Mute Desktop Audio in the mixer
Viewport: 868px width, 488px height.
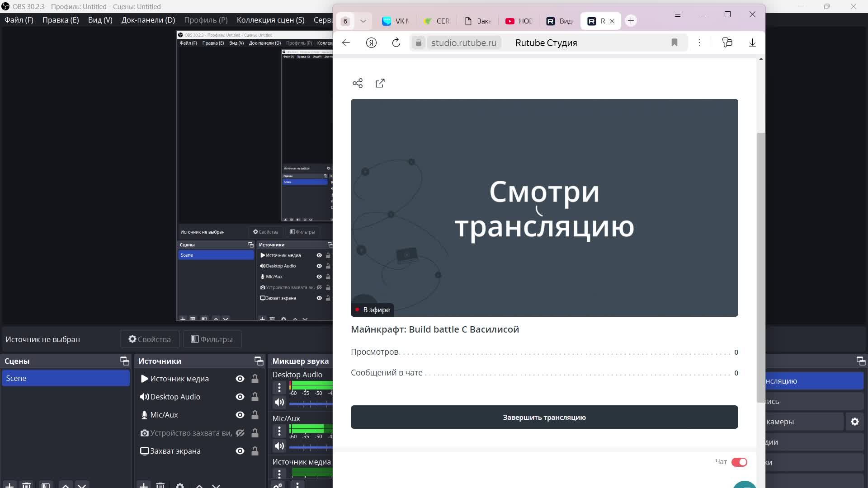click(279, 402)
